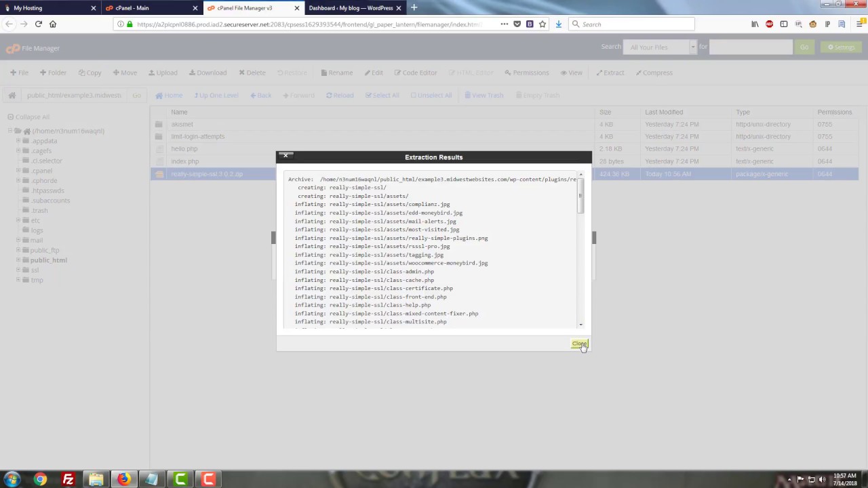
Task: Expand the .cpanel folder
Action: point(18,171)
